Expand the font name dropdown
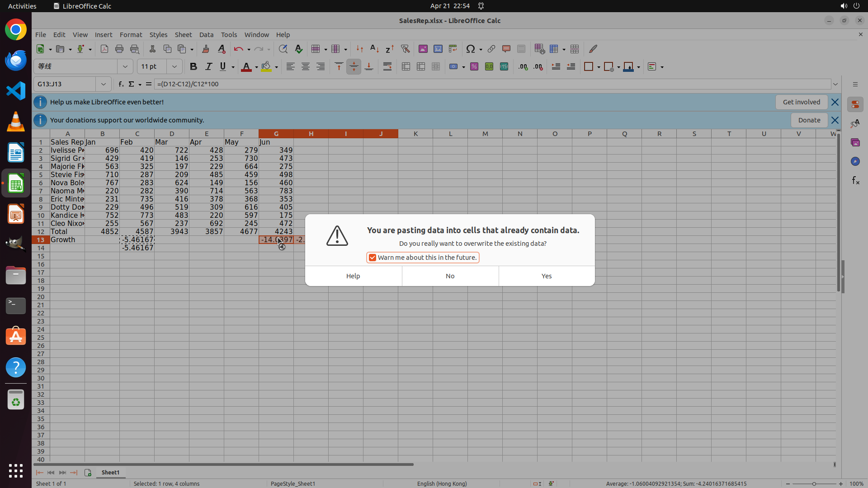The width and height of the screenshot is (868, 488). pyautogui.click(x=125, y=66)
